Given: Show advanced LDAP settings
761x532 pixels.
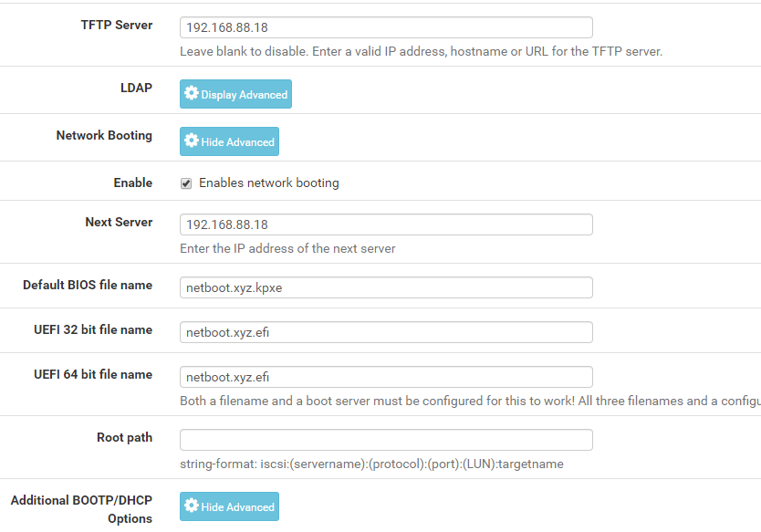Looking at the screenshot, I should click(235, 93).
